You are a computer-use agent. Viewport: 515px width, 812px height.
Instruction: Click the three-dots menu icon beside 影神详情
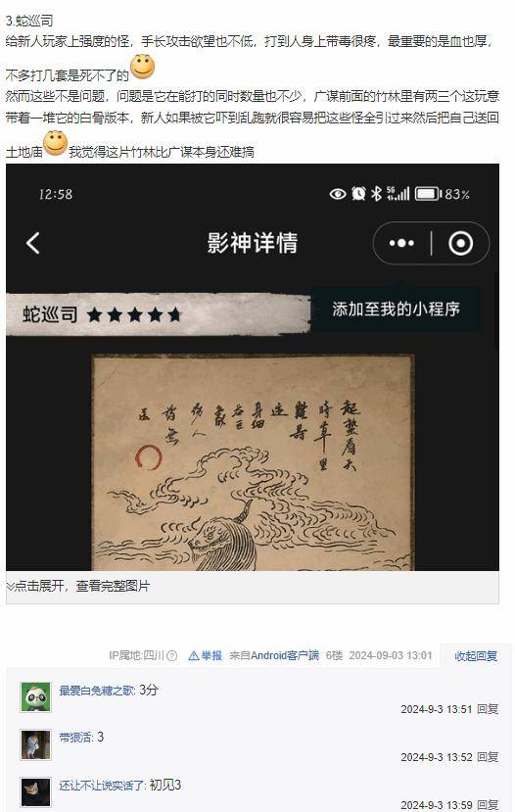401,243
